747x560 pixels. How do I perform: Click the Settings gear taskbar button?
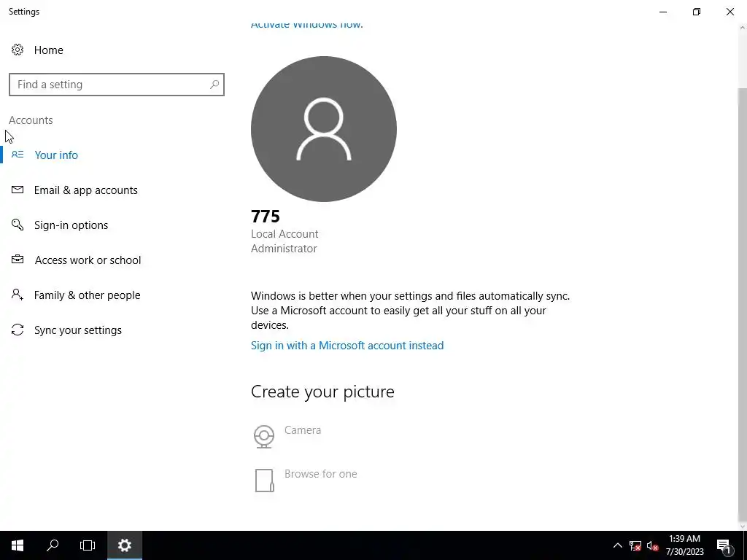pyautogui.click(x=124, y=545)
